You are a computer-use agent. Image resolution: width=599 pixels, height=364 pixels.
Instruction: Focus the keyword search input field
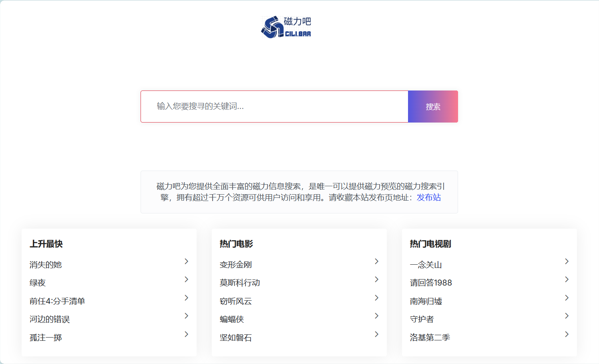click(274, 107)
